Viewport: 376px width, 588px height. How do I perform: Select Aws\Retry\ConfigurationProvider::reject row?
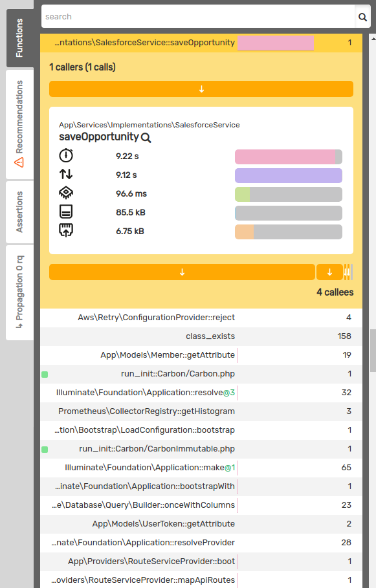(201, 318)
